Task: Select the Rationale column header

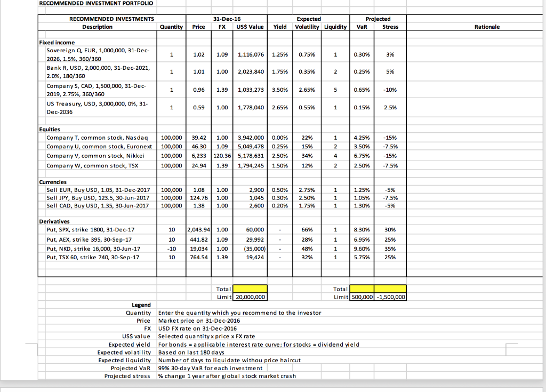Action: [x=487, y=27]
